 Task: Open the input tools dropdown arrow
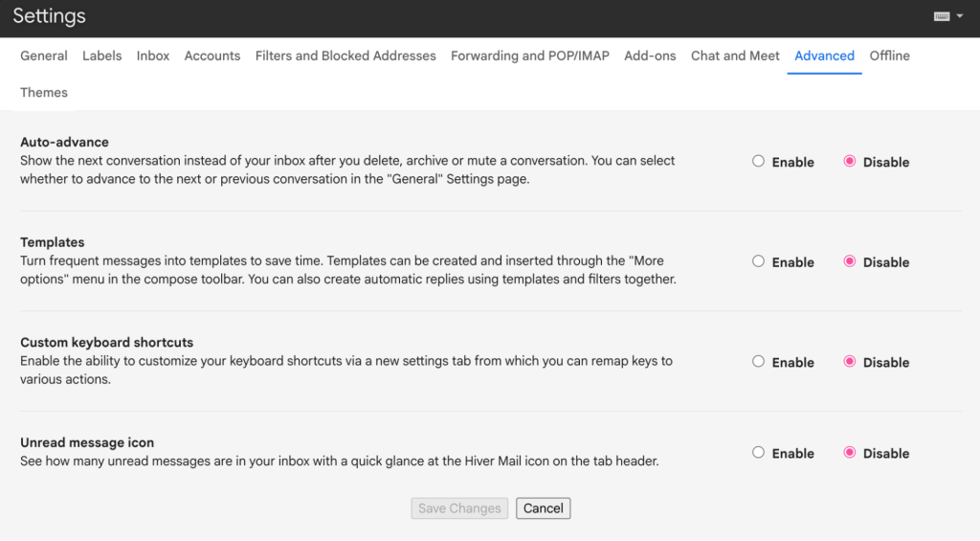(960, 16)
